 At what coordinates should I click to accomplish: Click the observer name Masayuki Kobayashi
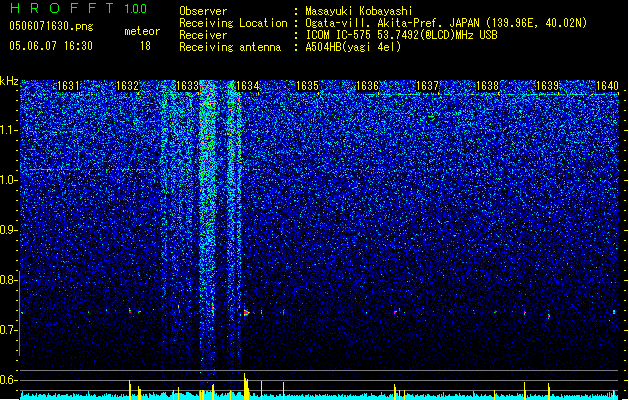coord(359,11)
